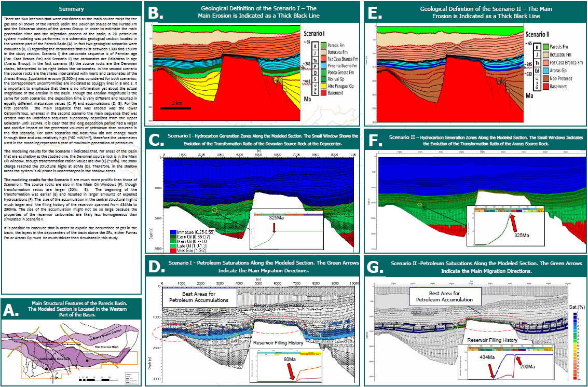Select the Alto Paraguai Gp yellow legend swatch
The width and height of the screenshot is (588, 387).
click(323, 86)
